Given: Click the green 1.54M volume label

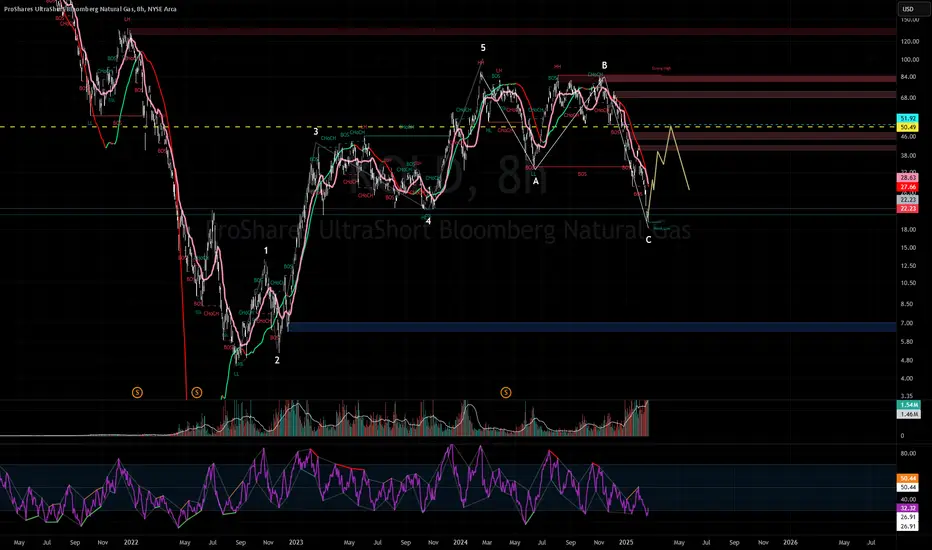Looking at the screenshot, I should point(908,405).
